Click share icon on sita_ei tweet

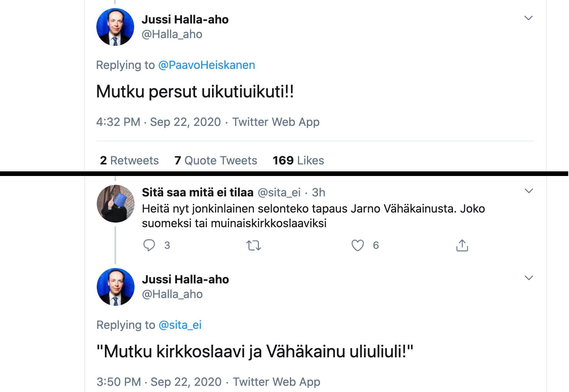coord(462,245)
